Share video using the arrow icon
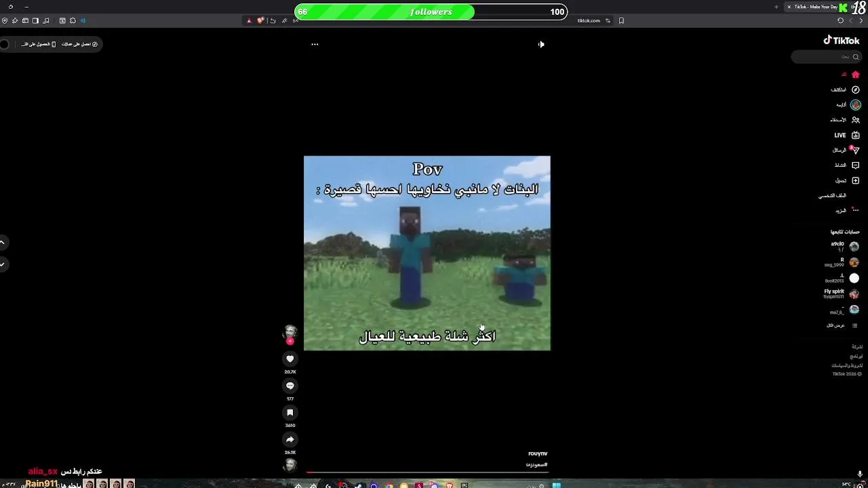The height and width of the screenshot is (488, 868). tap(290, 439)
